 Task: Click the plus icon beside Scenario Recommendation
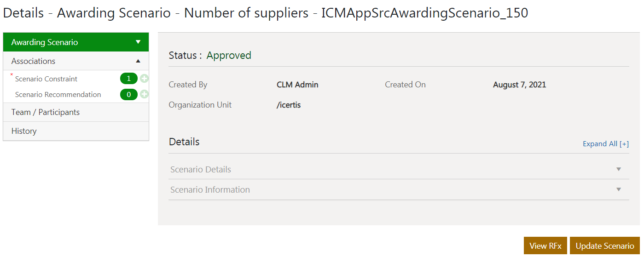[x=144, y=95]
